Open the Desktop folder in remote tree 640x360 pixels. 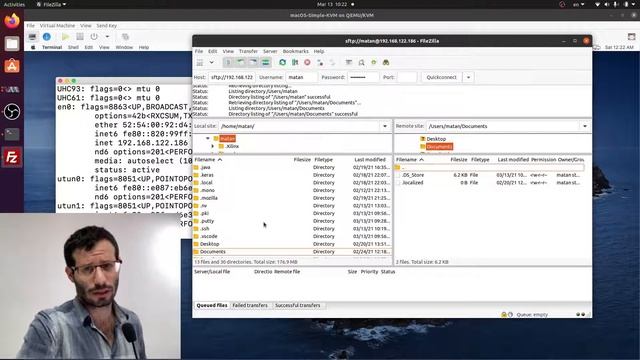click(x=436, y=139)
